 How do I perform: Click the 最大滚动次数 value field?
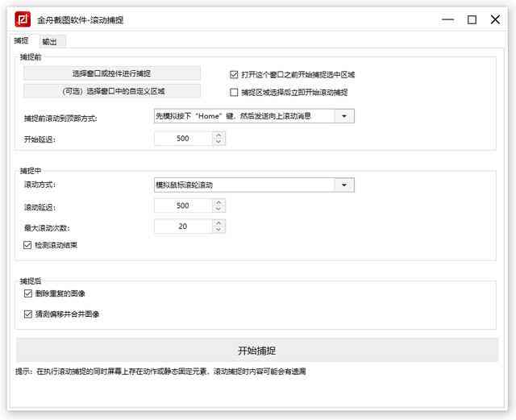[x=183, y=227]
